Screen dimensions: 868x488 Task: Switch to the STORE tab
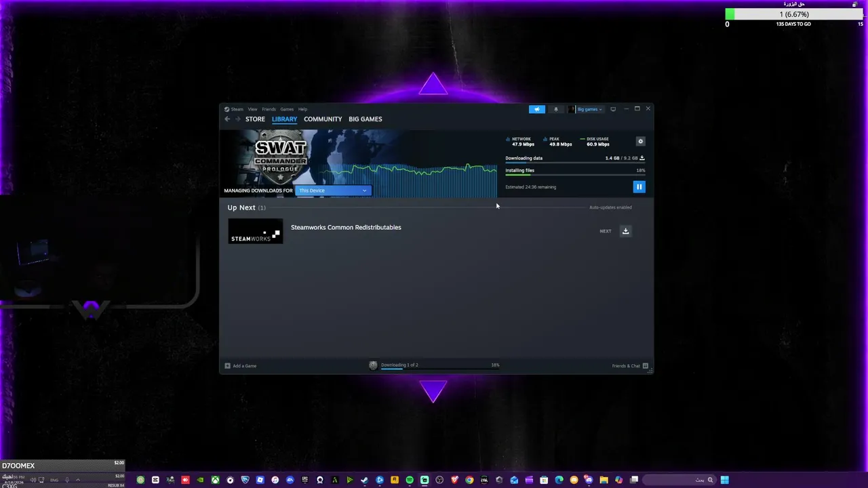[255, 119]
